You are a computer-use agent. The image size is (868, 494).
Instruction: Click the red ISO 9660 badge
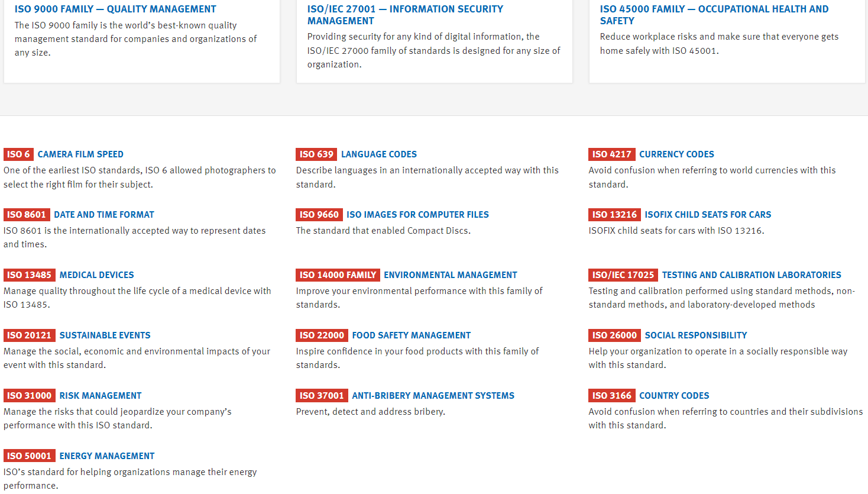319,215
